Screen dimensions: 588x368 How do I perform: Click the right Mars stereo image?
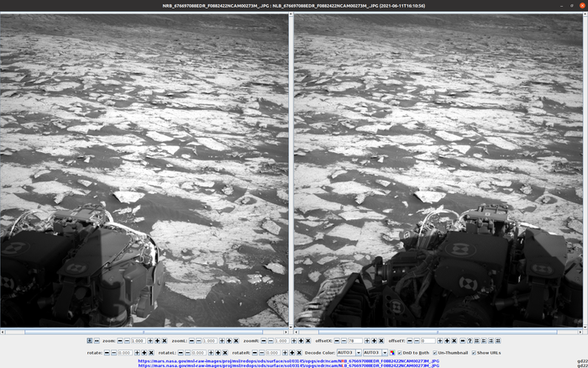[438, 168]
